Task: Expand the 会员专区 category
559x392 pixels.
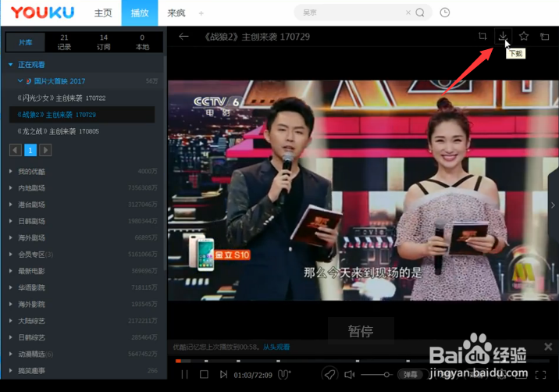Action: (11, 254)
